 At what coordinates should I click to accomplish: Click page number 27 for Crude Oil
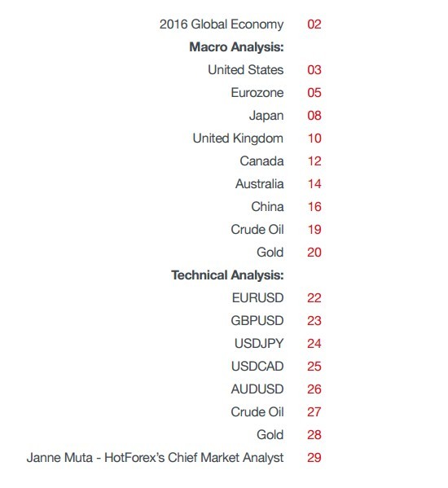coord(314,412)
